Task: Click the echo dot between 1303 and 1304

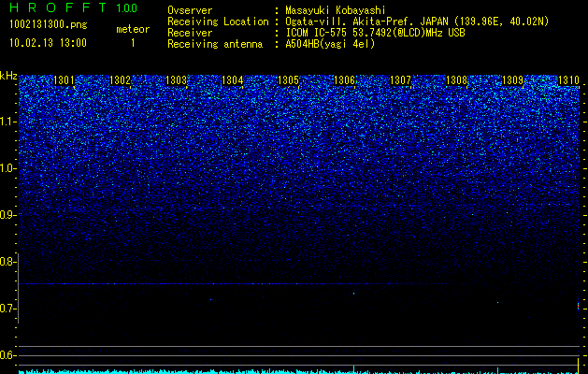Action: (210, 299)
